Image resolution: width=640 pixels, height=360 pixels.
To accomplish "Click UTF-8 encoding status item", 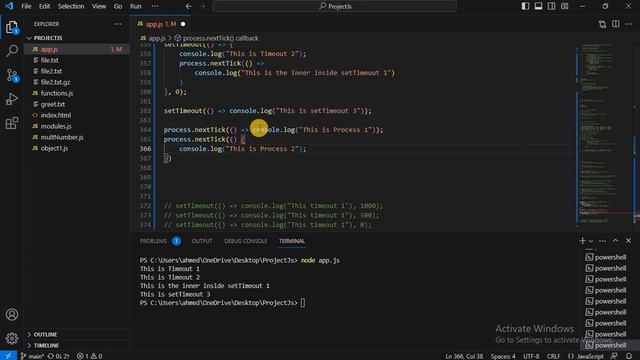I will (x=531, y=356).
